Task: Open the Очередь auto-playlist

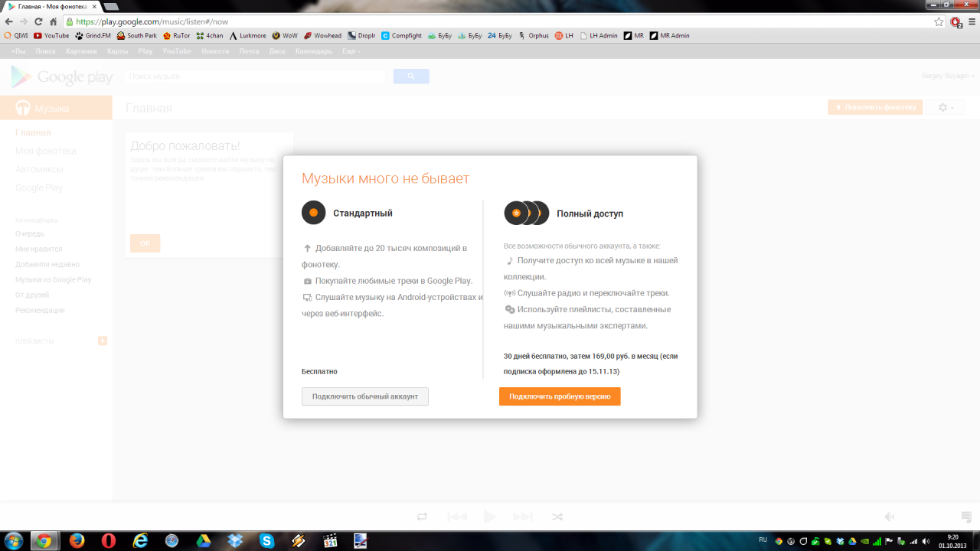Action: tap(30, 233)
